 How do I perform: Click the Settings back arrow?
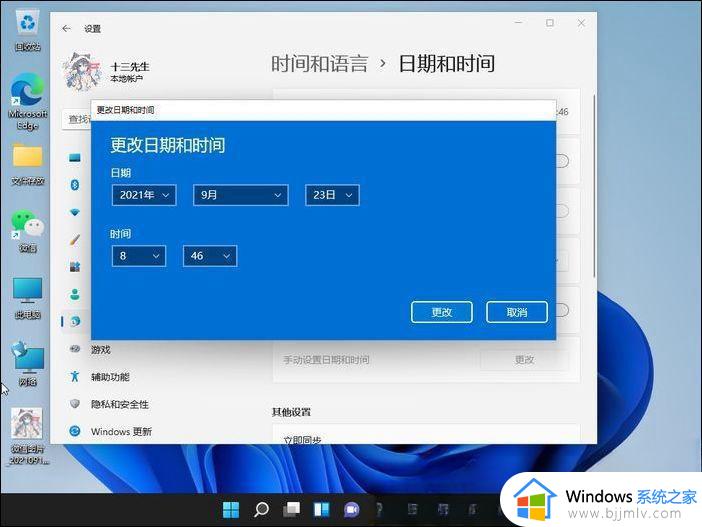(x=67, y=29)
